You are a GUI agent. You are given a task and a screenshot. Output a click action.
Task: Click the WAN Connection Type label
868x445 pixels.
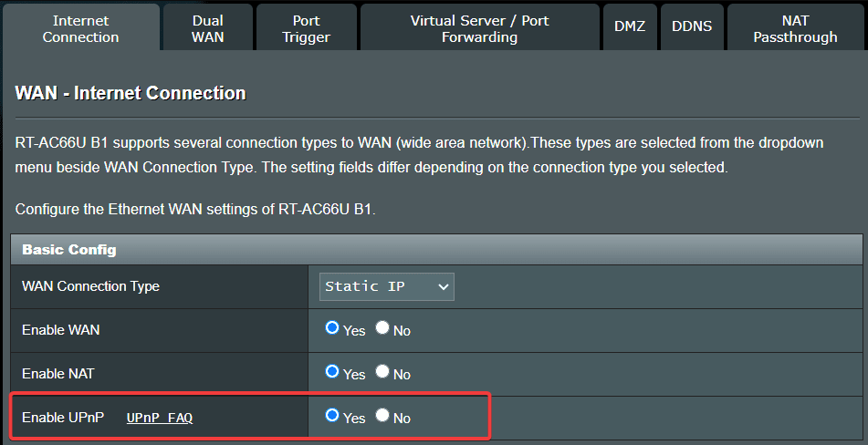click(x=90, y=286)
